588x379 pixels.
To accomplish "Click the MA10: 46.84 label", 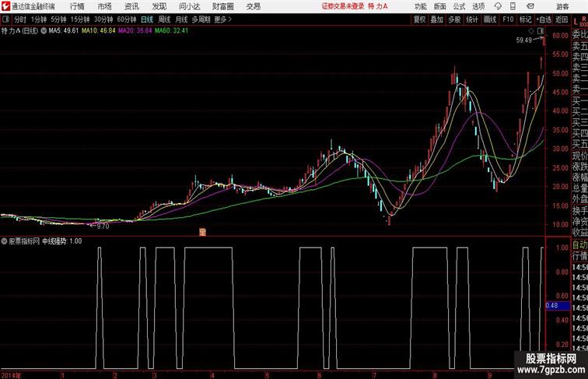I will click(99, 31).
